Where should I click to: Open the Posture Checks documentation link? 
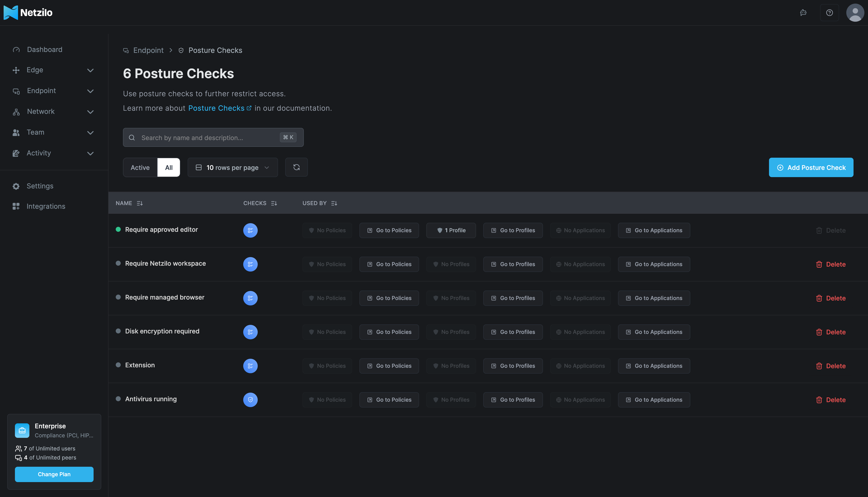[x=216, y=108]
